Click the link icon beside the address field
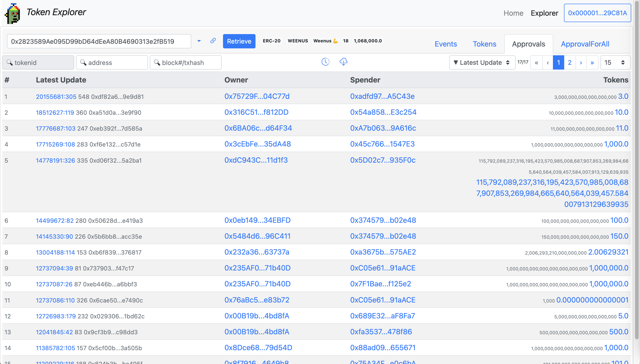This screenshot has width=640, height=364. pos(213,41)
